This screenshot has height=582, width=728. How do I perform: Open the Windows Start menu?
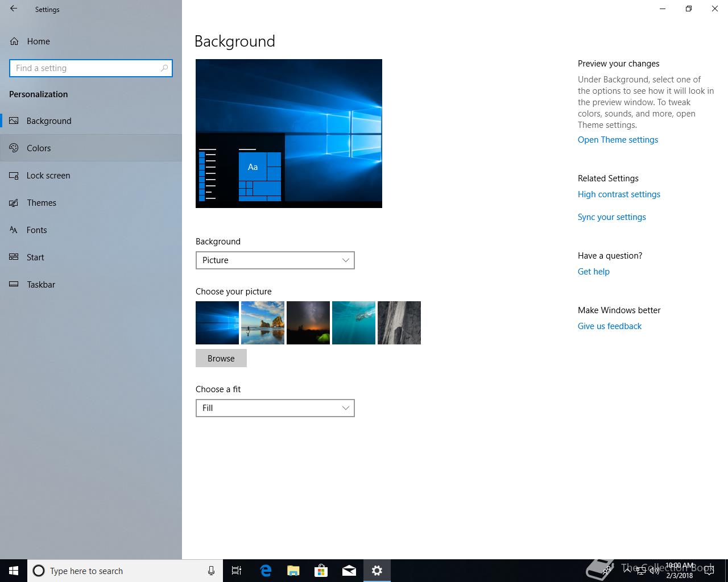(x=14, y=571)
